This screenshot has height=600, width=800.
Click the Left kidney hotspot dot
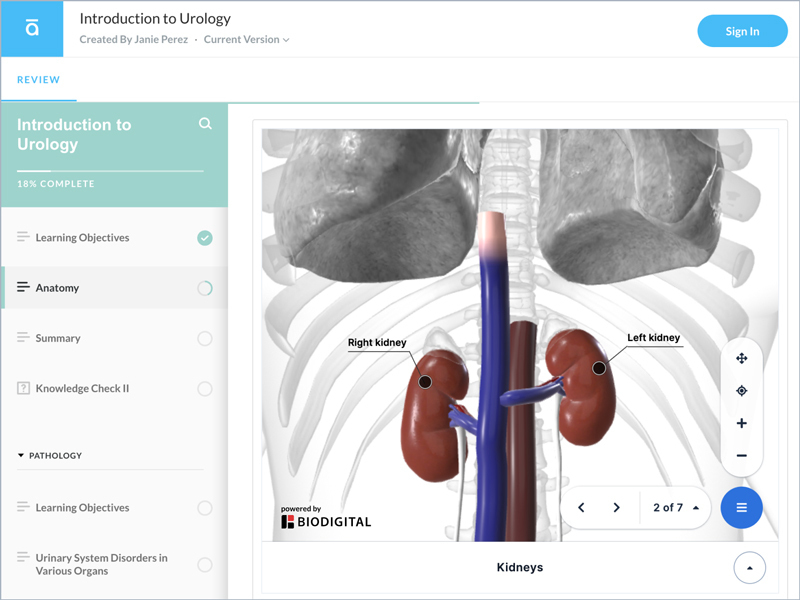tap(599, 368)
